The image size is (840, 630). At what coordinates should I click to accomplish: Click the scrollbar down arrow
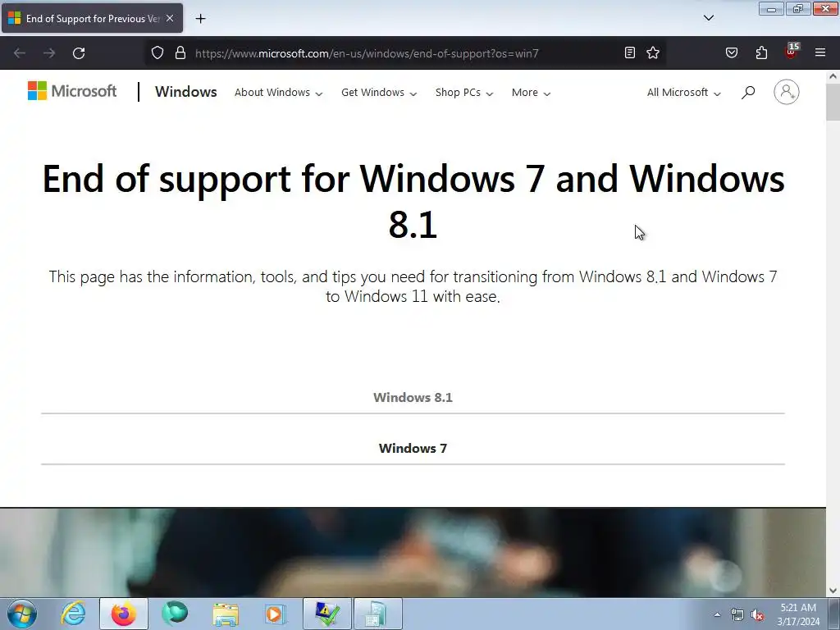[833, 591]
